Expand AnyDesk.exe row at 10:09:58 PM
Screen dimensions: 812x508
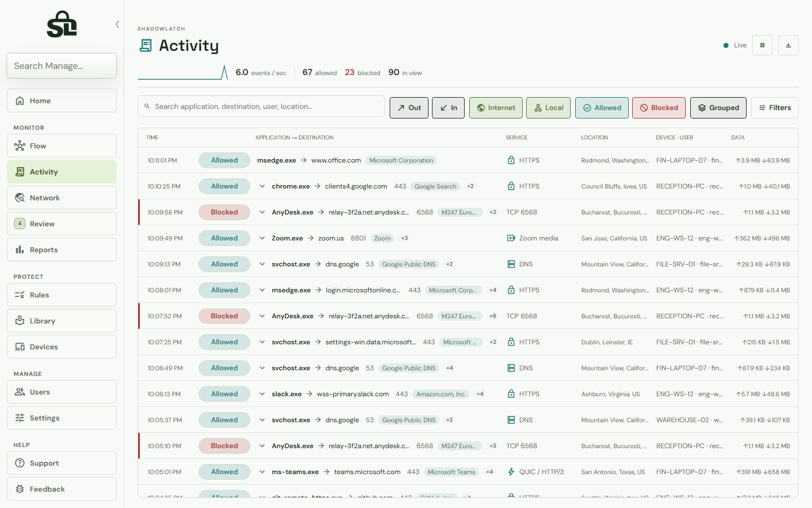[262, 212]
